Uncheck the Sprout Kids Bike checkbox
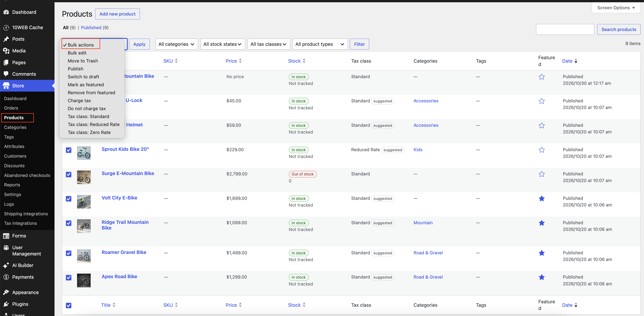Screen dimensions: 644x316 coord(69,150)
